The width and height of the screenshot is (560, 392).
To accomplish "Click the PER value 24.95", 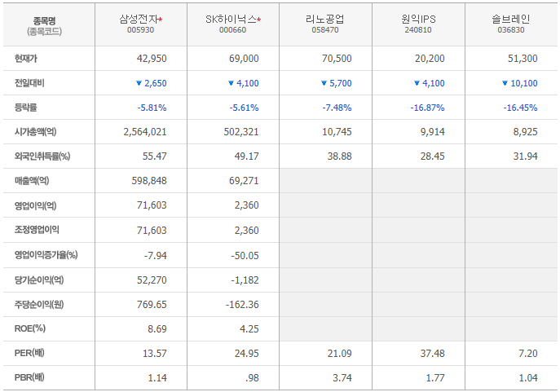I will (x=247, y=354).
